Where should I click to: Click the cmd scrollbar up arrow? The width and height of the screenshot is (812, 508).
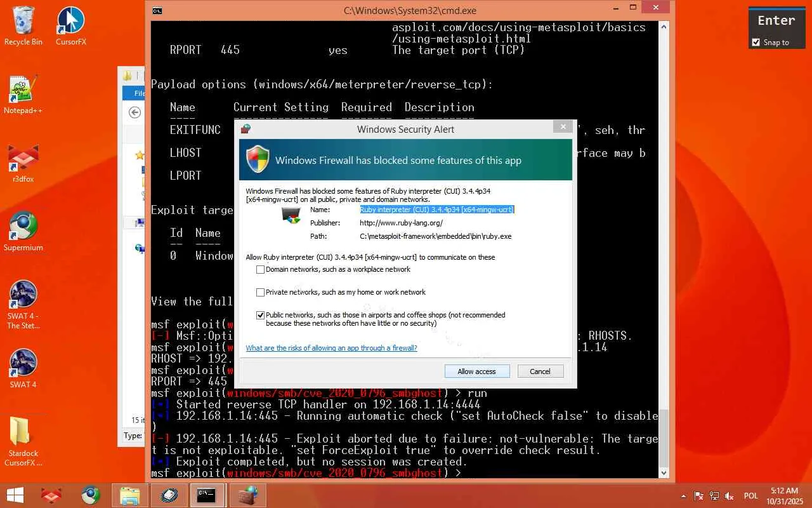pos(664,27)
